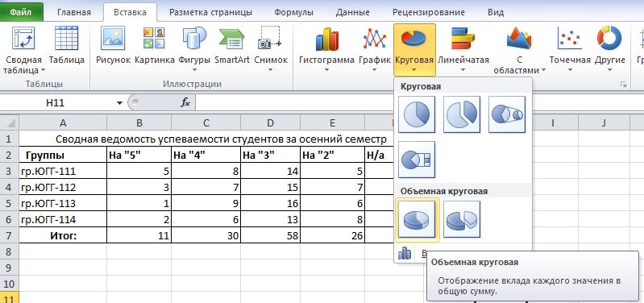Select column B header
Screen dimensions: 644x303
[139, 122]
